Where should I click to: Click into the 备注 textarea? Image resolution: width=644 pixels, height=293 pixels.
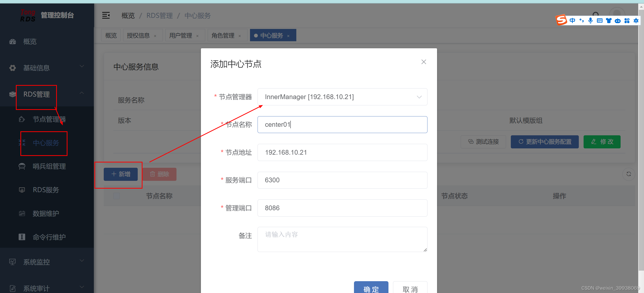click(342, 239)
